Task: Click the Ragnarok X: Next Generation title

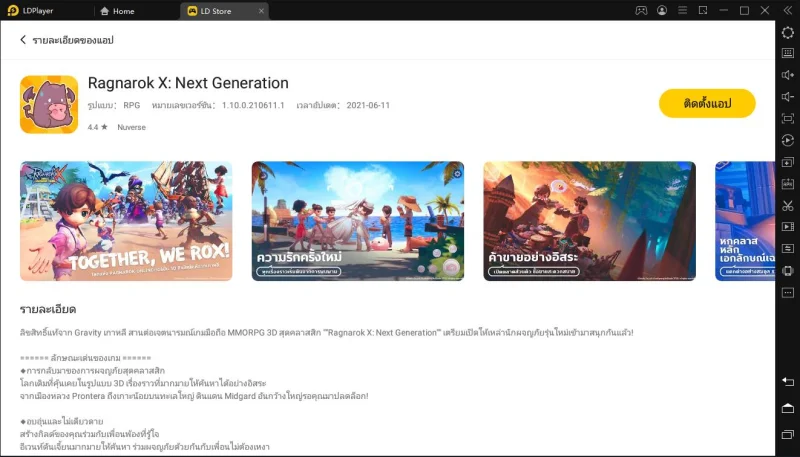Action: [188, 83]
